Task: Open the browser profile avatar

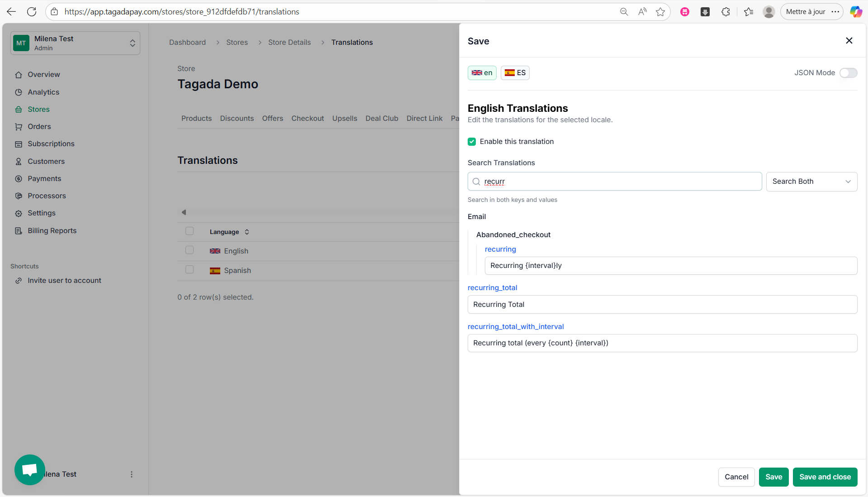Action: [x=769, y=12]
